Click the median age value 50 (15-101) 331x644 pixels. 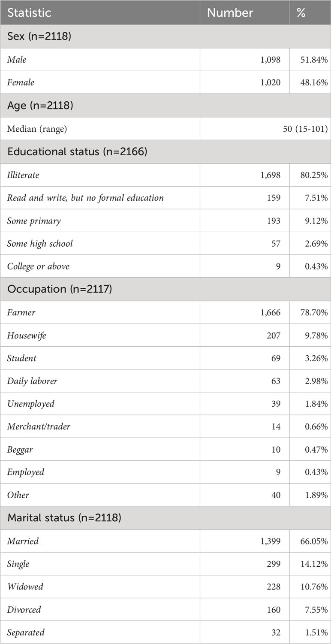(x=302, y=128)
